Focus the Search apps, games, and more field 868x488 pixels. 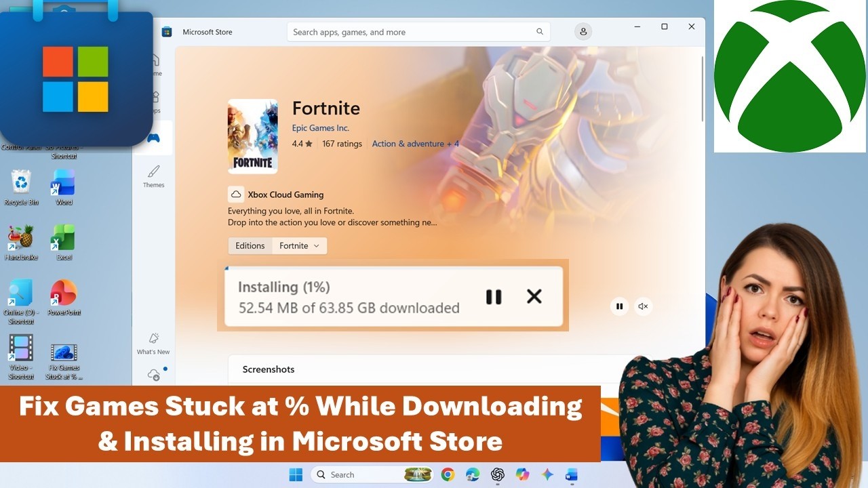(418, 32)
